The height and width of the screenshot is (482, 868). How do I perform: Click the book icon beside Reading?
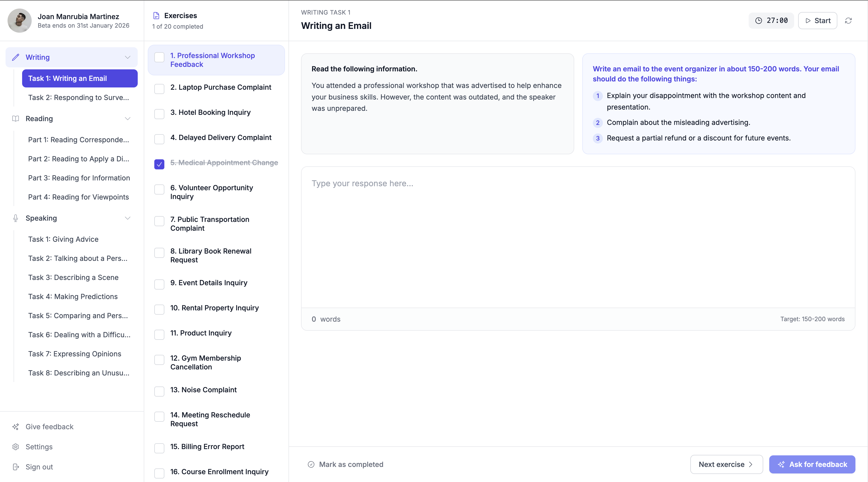click(16, 119)
